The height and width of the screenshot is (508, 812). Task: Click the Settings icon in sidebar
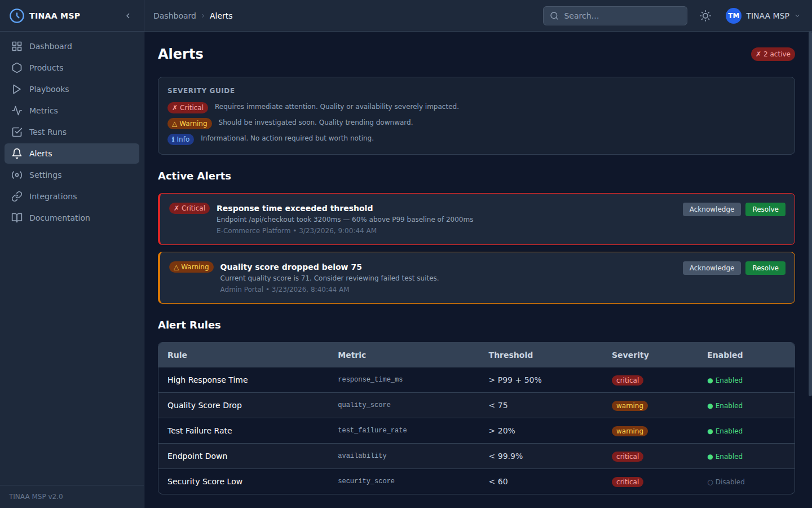point(17,175)
